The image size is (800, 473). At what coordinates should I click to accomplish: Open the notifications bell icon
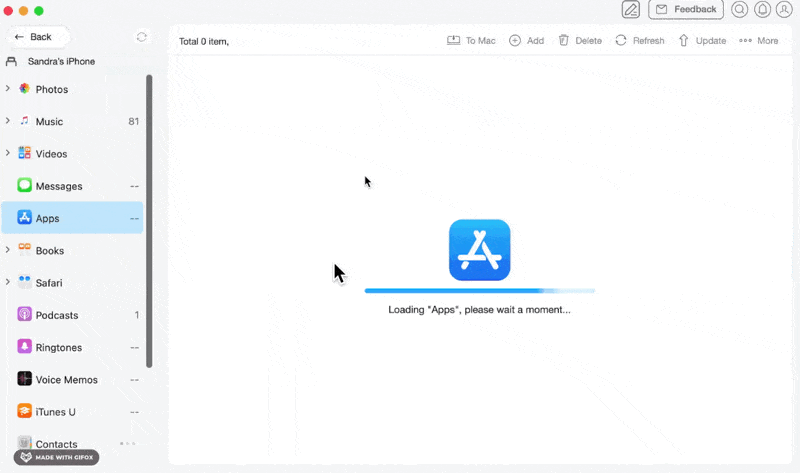click(x=762, y=9)
